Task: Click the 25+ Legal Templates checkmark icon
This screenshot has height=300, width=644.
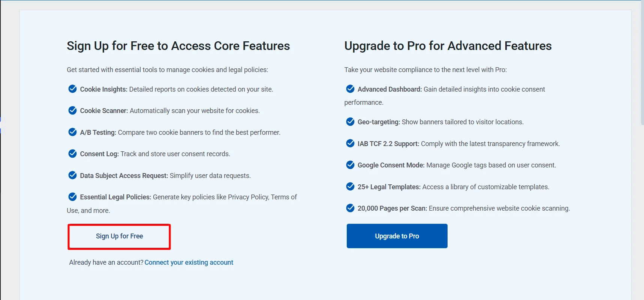Action: point(350,187)
